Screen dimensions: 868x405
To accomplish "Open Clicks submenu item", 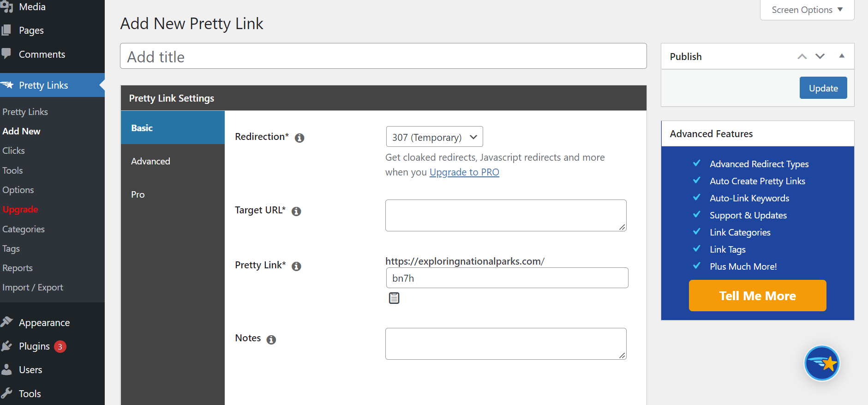I will coord(14,151).
